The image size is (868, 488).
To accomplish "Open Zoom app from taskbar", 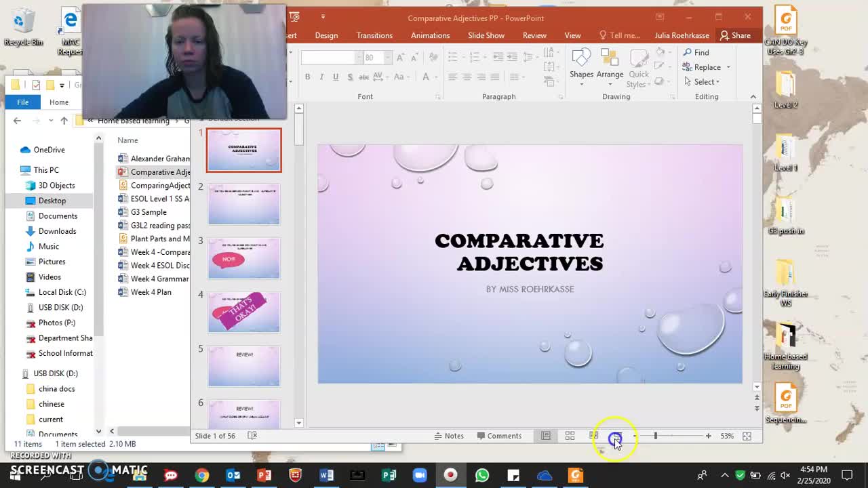I will click(420, 475).
